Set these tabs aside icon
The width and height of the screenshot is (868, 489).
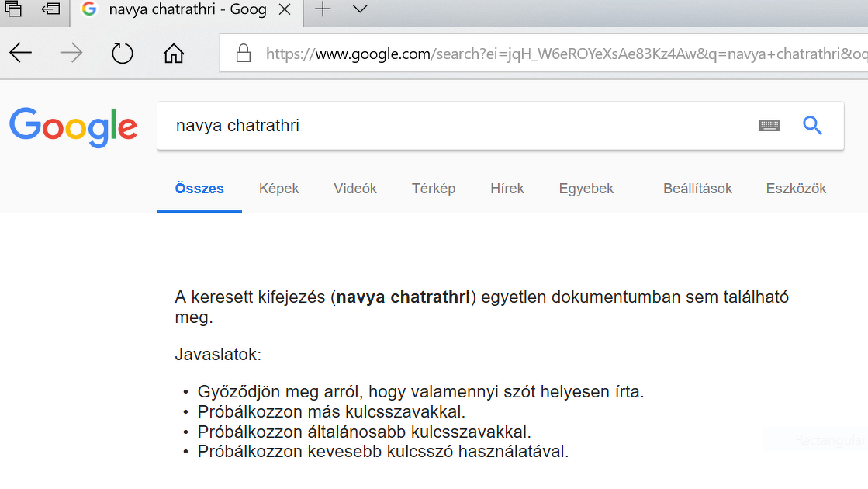point(50,9)
